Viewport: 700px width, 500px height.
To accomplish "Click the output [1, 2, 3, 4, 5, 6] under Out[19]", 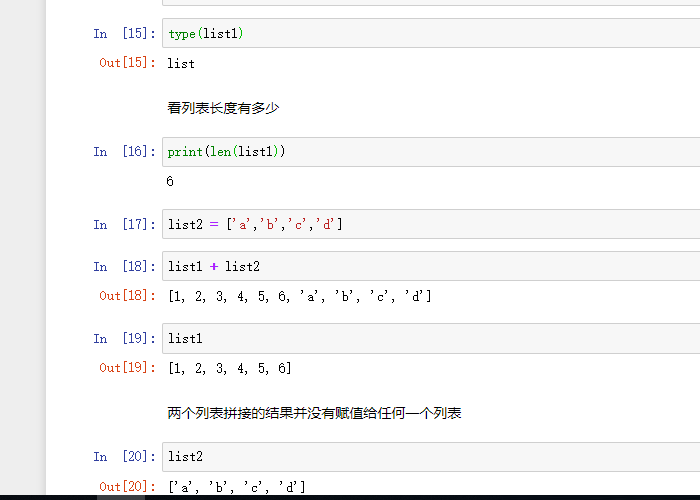I will click(x=230, y=368).
